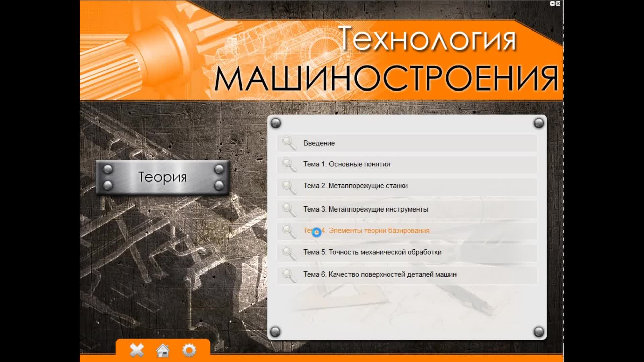Select Тема 2. Металлорежущие станки

coord(355,186)
